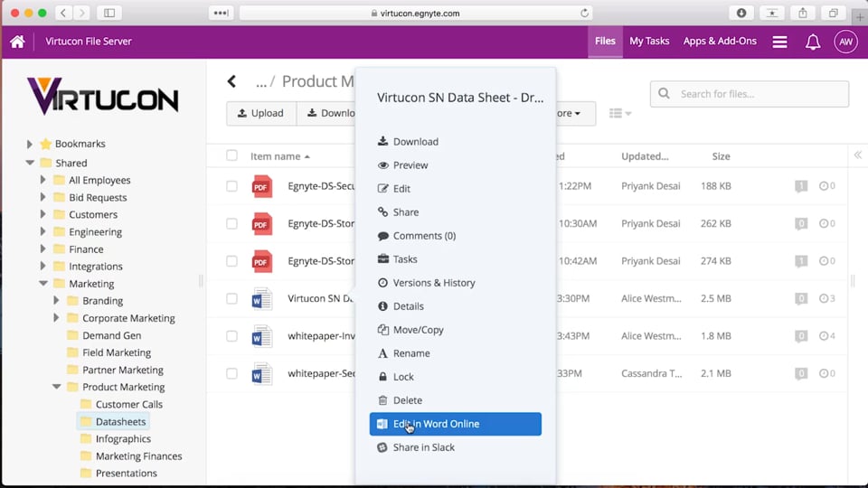Check the box for Virtucon SN file
This screenshot has height=488, width=868.
231,299
